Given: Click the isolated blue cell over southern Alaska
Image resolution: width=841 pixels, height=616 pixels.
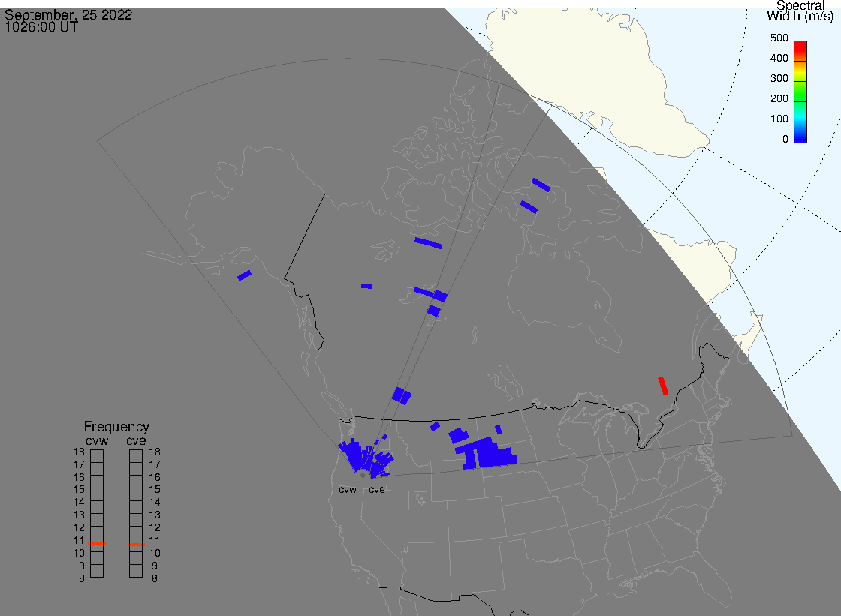Looking at the screenshot, I should pos(245,275).
